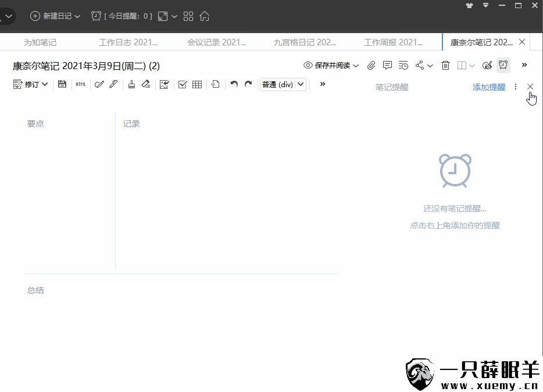Click the eraser clear-format icon
This screenshot has width=543, height=392.
click(x=146, y=84)
